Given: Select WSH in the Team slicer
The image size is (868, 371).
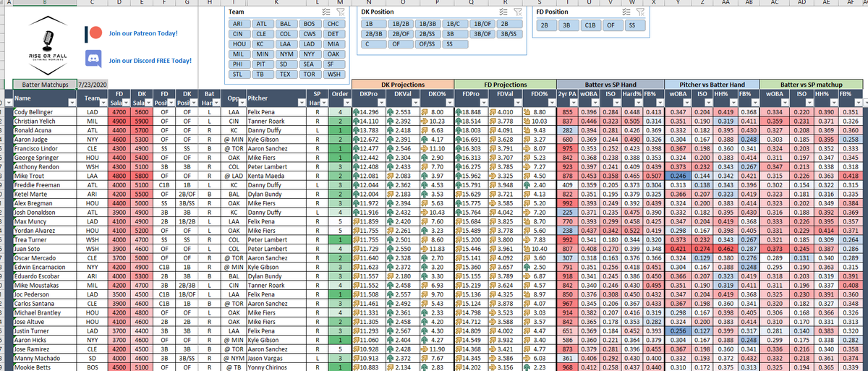Looking at the screenshot, I should click(333, 74).
